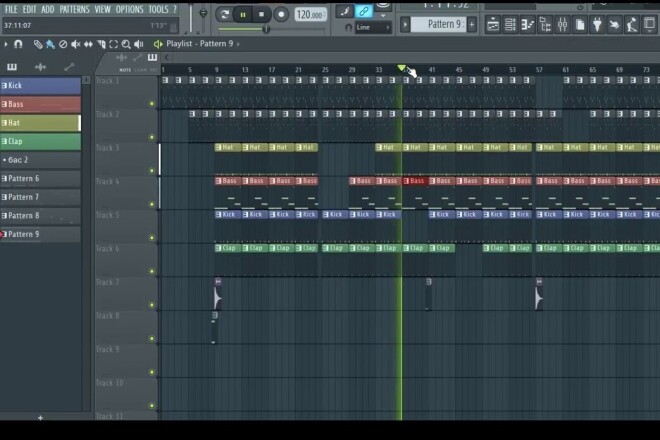Select the Slice tool

coord(101,44)
